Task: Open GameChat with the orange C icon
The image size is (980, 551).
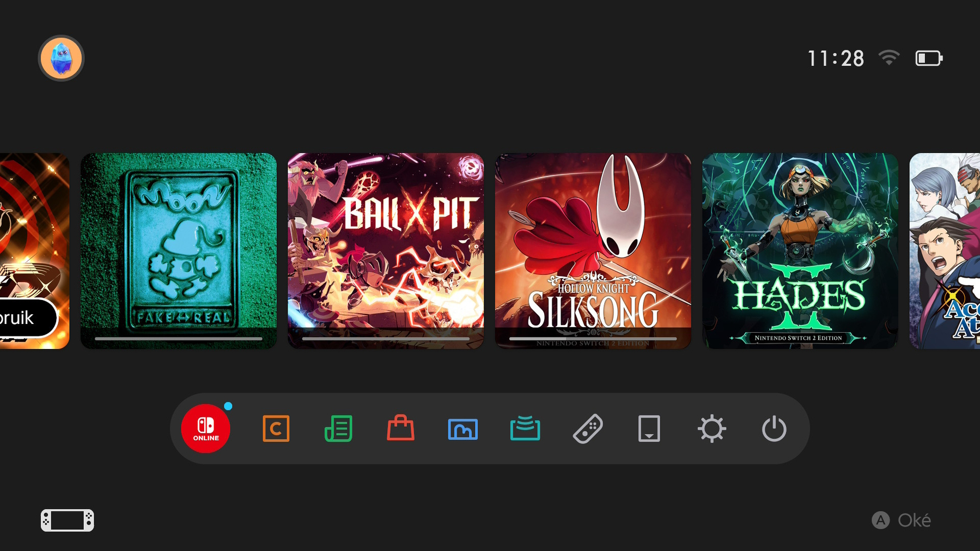Action: click(276, 428)
